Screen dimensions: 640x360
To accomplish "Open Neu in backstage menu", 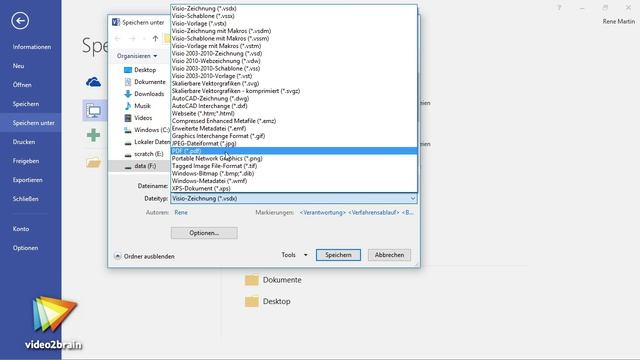I will click(18, 66).
